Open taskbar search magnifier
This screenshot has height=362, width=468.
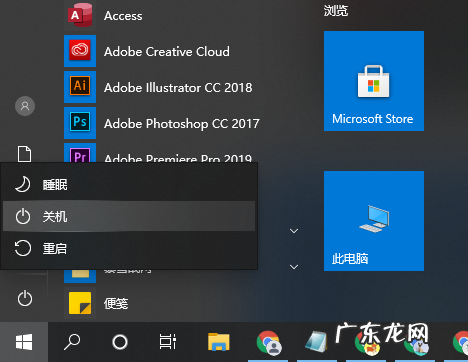pos(72,342)
